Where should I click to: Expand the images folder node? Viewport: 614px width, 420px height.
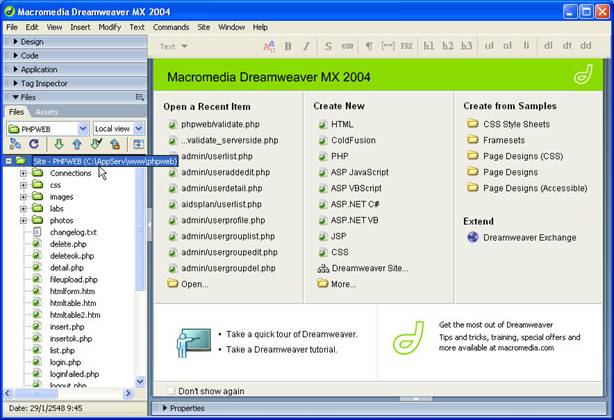click(23, 197)
